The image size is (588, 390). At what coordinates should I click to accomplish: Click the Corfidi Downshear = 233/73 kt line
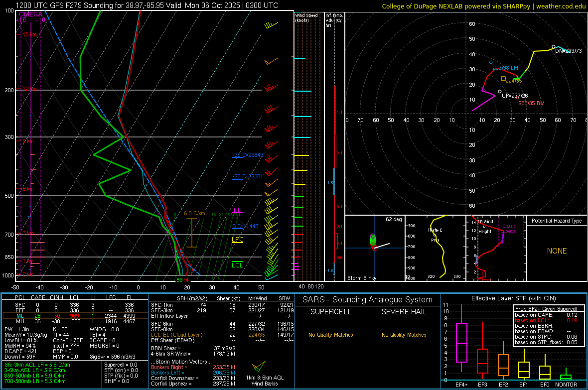(x=193, y=378)
